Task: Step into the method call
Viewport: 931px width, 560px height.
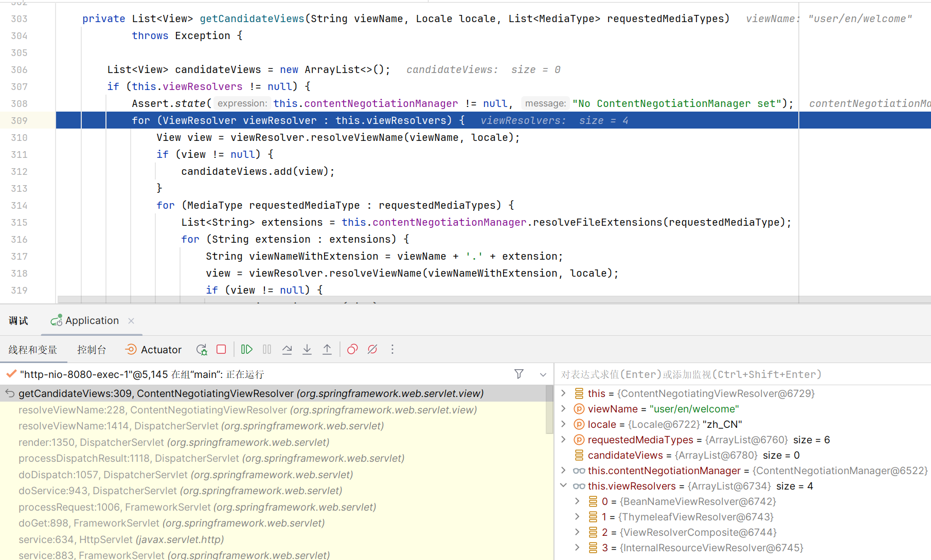Action: 307,350
